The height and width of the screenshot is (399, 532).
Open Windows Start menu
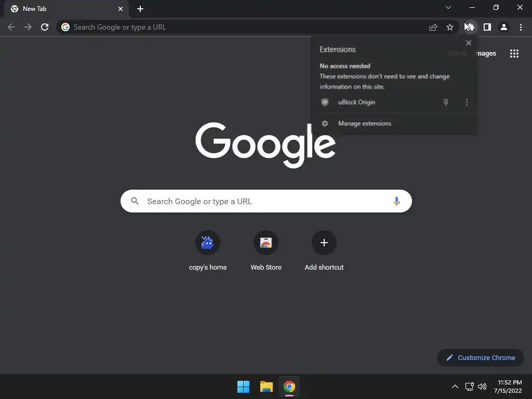[x=243, y=387]
